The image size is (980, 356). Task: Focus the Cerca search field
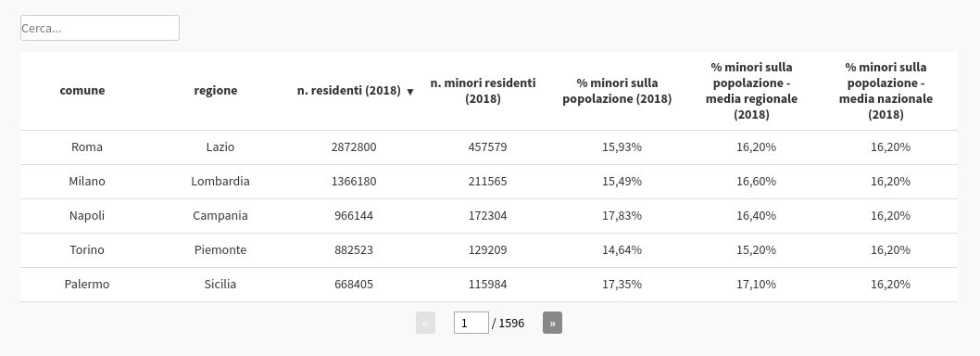click(x=100, y=28)
